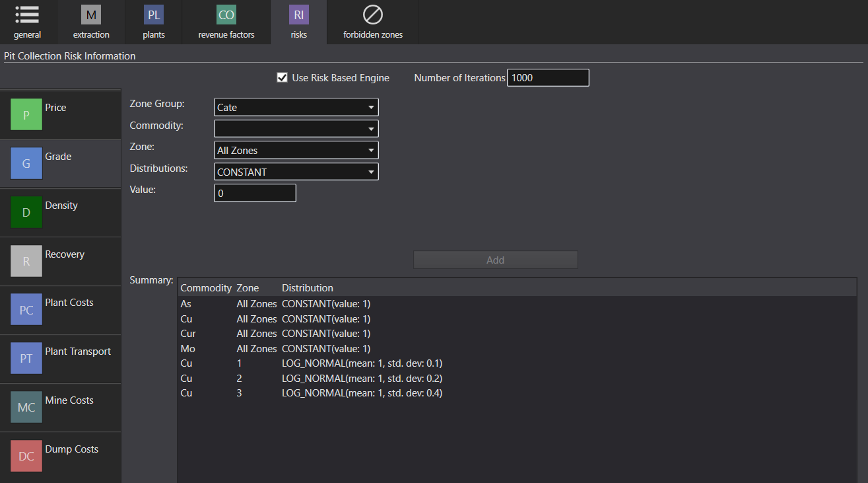Select the Plant Costs category label
The height and width of the screenshot is (483, 868).
click(69, 303)
